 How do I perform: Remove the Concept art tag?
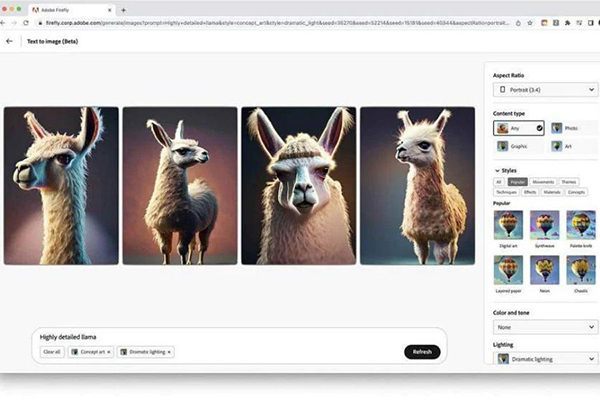110,352
